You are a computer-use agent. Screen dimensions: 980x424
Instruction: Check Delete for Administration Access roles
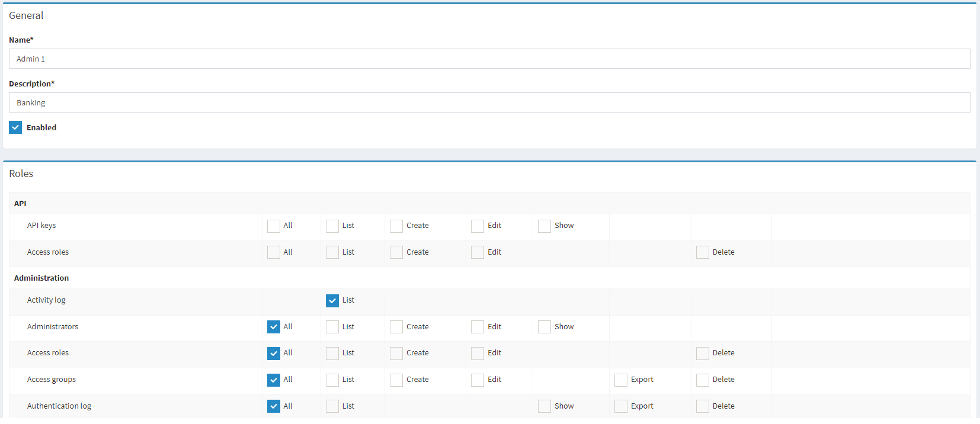click(x=703, y=354)
